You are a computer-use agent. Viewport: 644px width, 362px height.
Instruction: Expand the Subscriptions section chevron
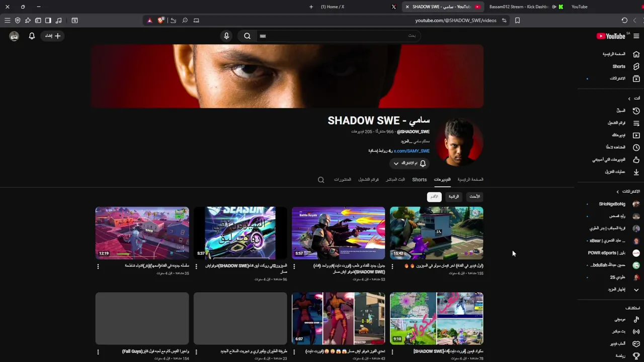click(x=618, y=192)
